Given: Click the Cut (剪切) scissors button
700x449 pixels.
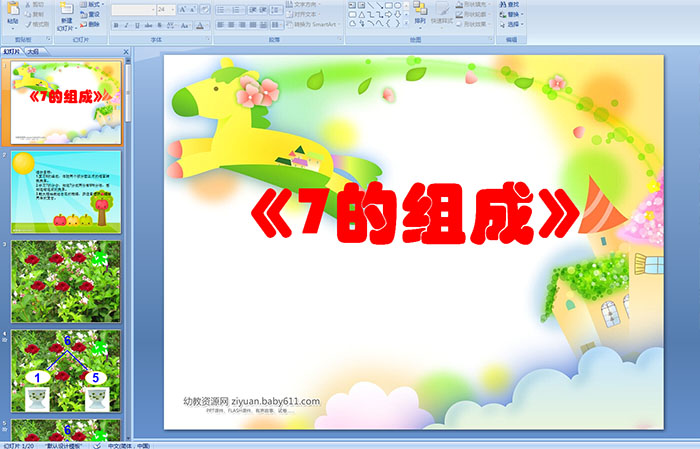Looking at the screenshot, I should (35, 4).
